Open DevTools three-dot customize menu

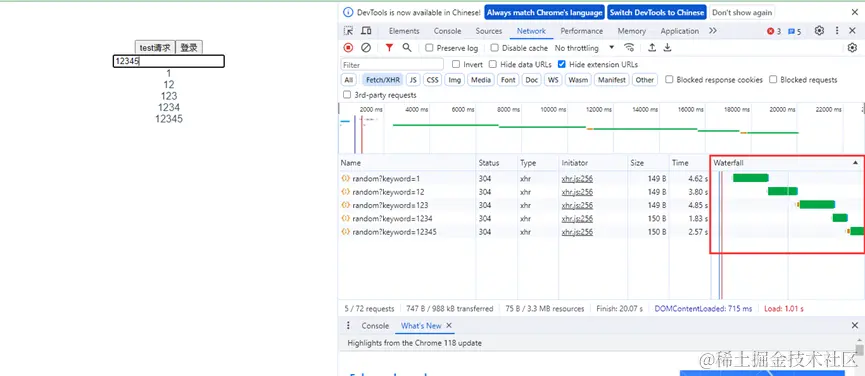point(837,31)
